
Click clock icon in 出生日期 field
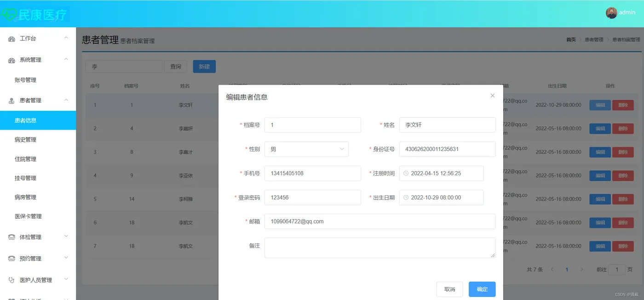(x=406, y=197)
